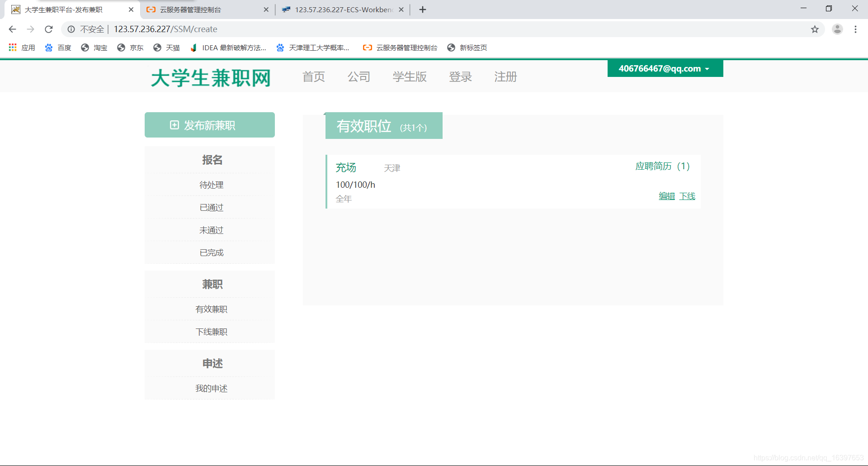The image size is (868, 466).
Task: Open the site info icon beside 不安全
Action: (71, 29)
